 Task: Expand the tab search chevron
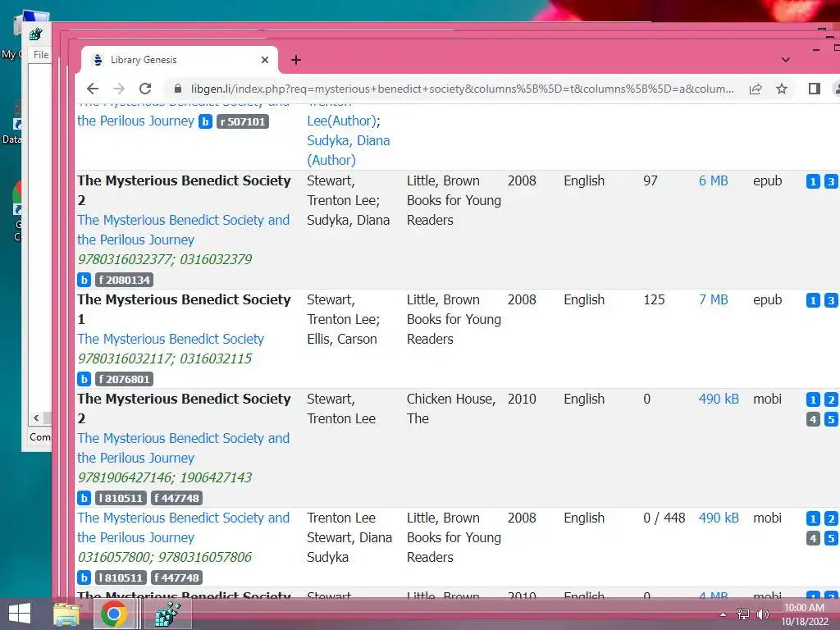tap(785, 60)
